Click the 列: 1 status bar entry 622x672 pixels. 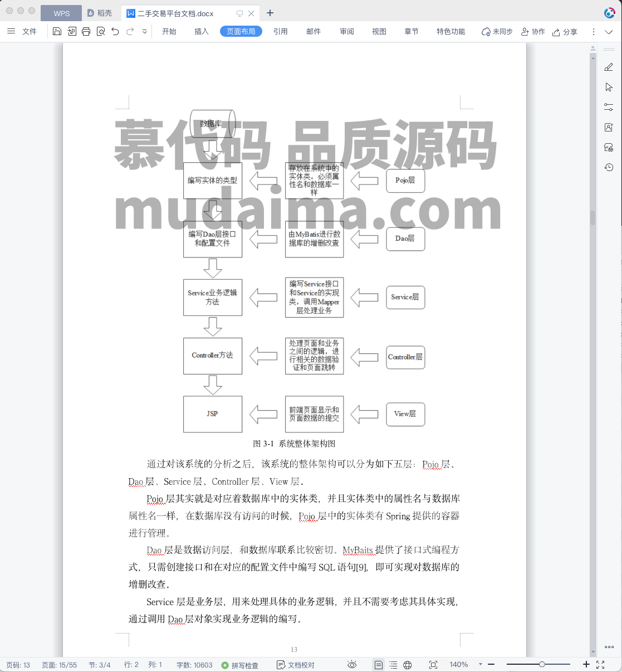click(155, 665)
